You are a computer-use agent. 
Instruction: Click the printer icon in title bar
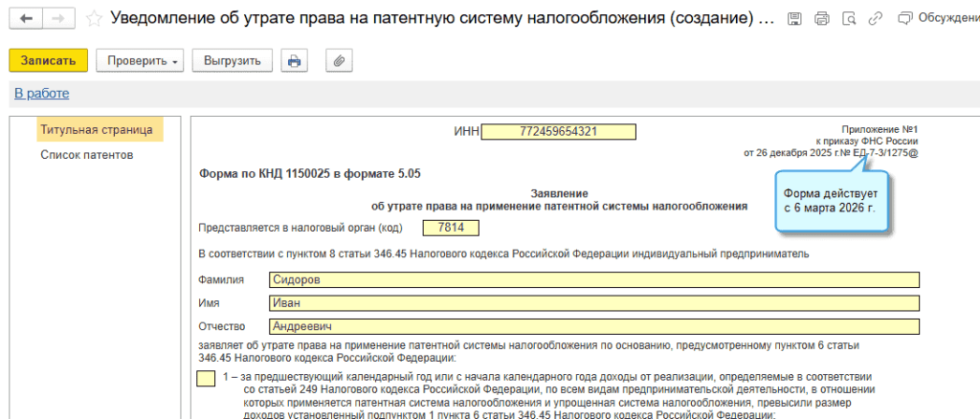(821, 18)
